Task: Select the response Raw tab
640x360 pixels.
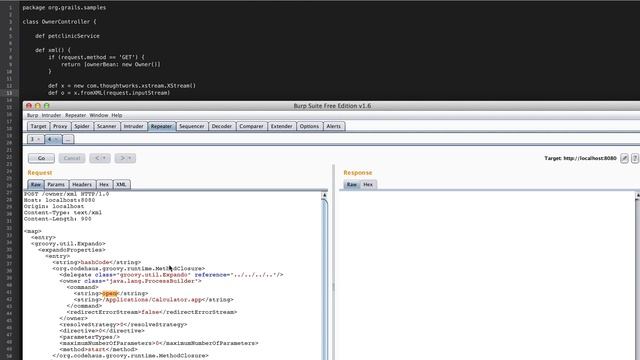Action: (351, 184)
